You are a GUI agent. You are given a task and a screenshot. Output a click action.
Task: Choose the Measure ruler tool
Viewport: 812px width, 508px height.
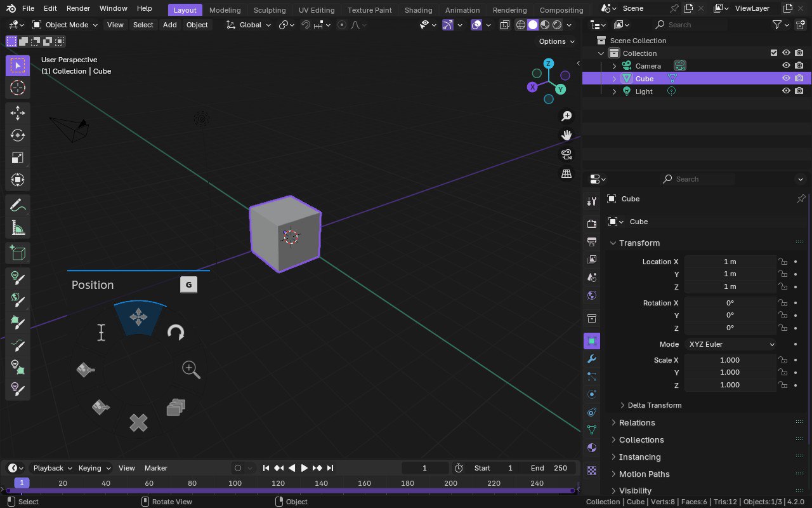(x=18, y=227)
